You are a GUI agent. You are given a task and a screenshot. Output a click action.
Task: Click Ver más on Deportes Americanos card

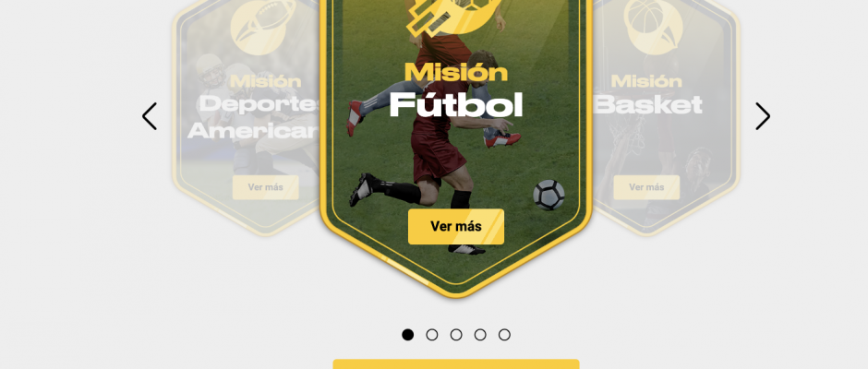[266, 187]
